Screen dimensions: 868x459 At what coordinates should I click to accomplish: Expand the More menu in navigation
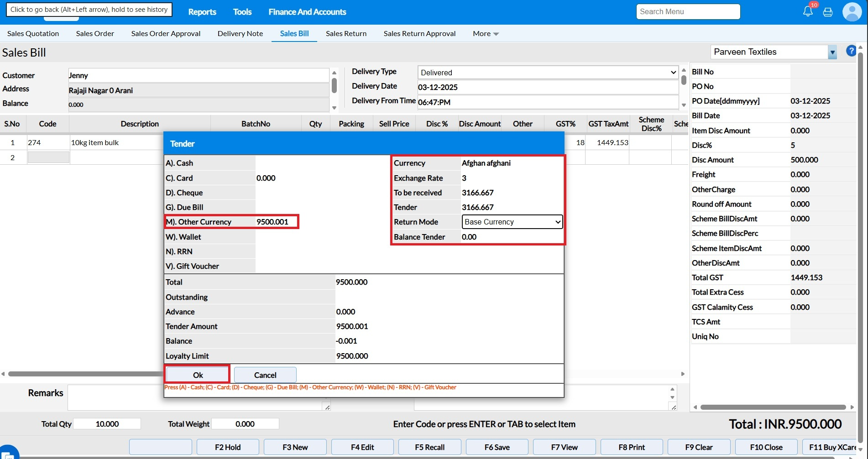[x=486, y=34]
